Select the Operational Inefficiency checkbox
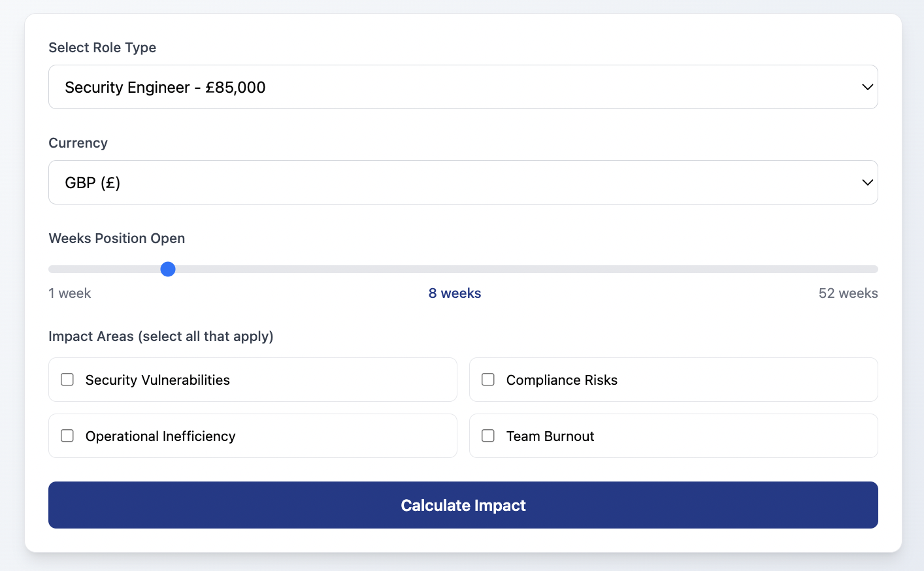 pos(67,435)
